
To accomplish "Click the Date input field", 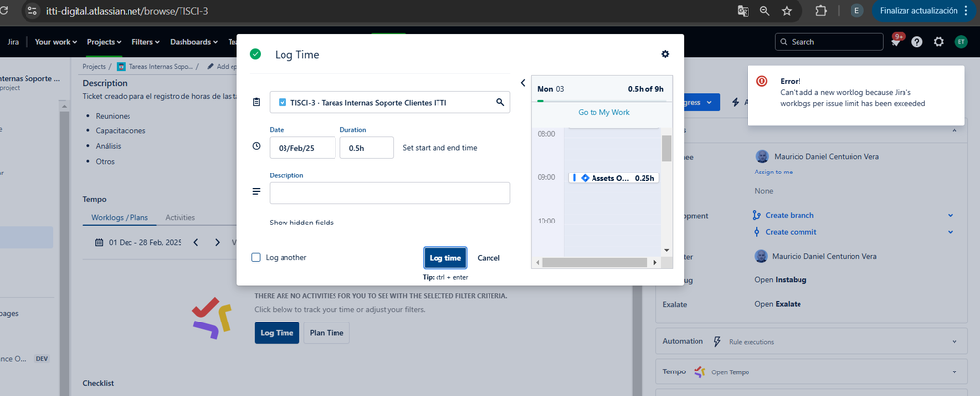I will [x=302, y=148].
